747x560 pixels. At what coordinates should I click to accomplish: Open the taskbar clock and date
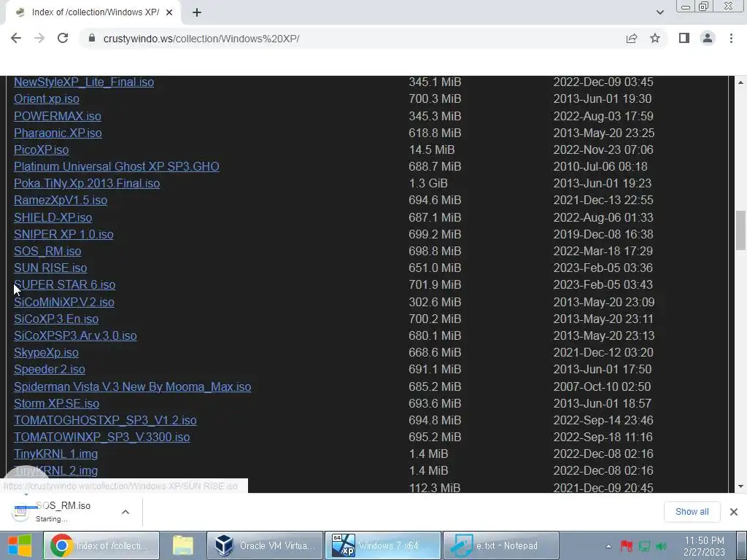point(704,546)
